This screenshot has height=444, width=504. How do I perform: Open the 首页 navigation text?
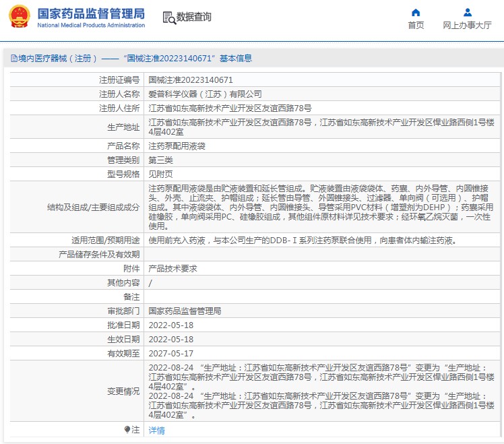tap(416, 26)
